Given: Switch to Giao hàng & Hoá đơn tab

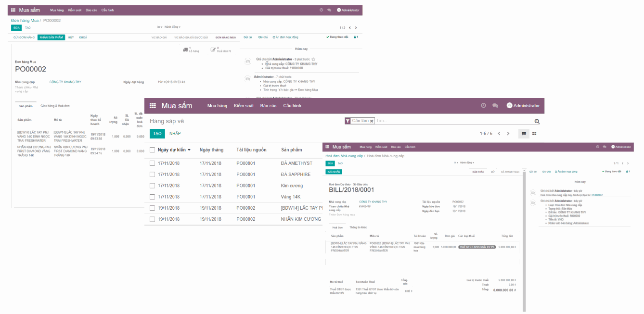Looking at the screenshot, I should point(55,106).
